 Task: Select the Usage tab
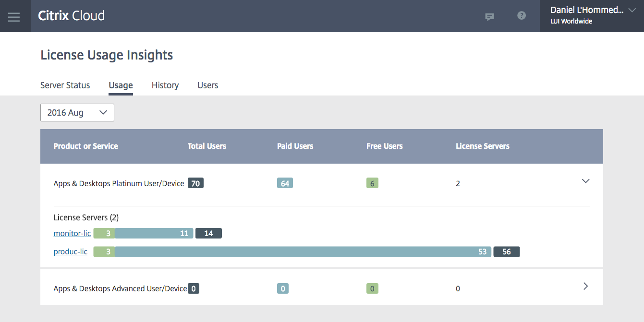[x=121, y=85]
